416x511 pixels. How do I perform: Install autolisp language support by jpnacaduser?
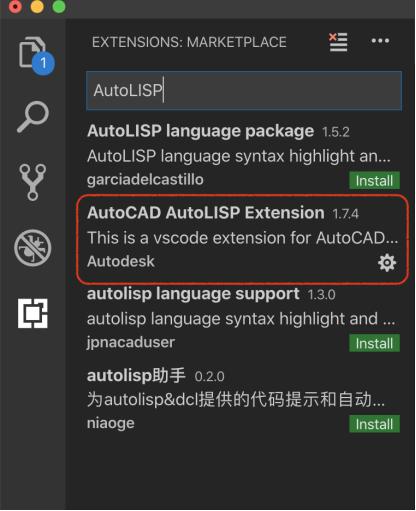click(374, 343)
